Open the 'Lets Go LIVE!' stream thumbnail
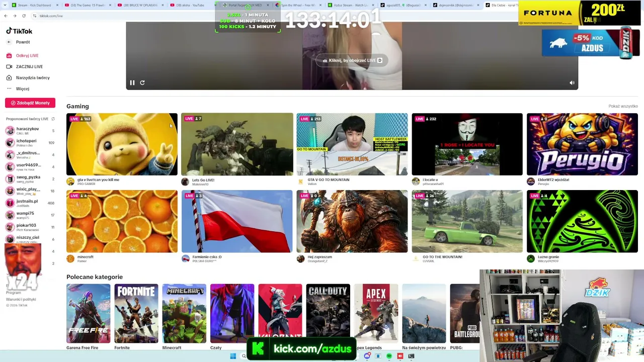Viewport: 644px width, 362px height. [237, 144]
